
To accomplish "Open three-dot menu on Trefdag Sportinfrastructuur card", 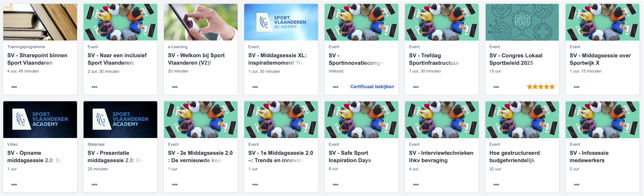I will pyautogui.click(x=416, y=87).
